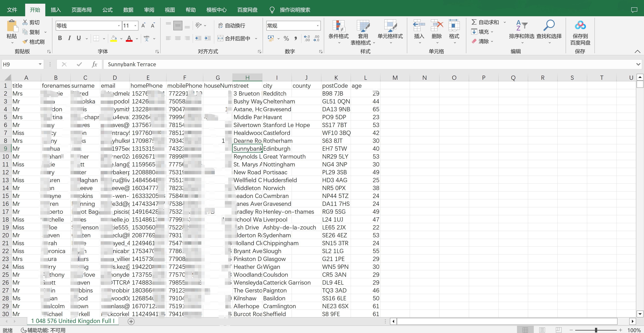Toggle Underline formatting
Viewport: 644px width, 333px height.
[x=79, y=38]
